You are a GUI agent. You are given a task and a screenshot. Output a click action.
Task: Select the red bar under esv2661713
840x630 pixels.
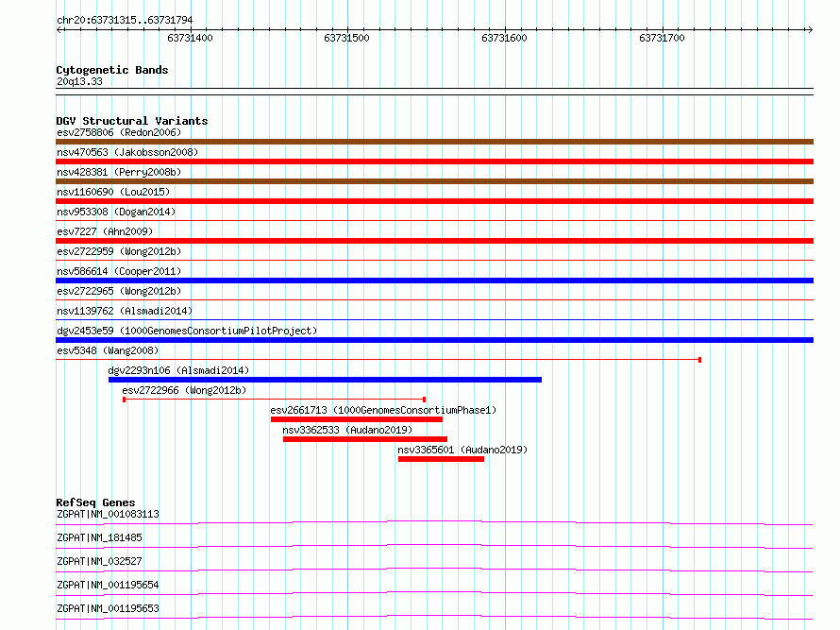point(357,419)
